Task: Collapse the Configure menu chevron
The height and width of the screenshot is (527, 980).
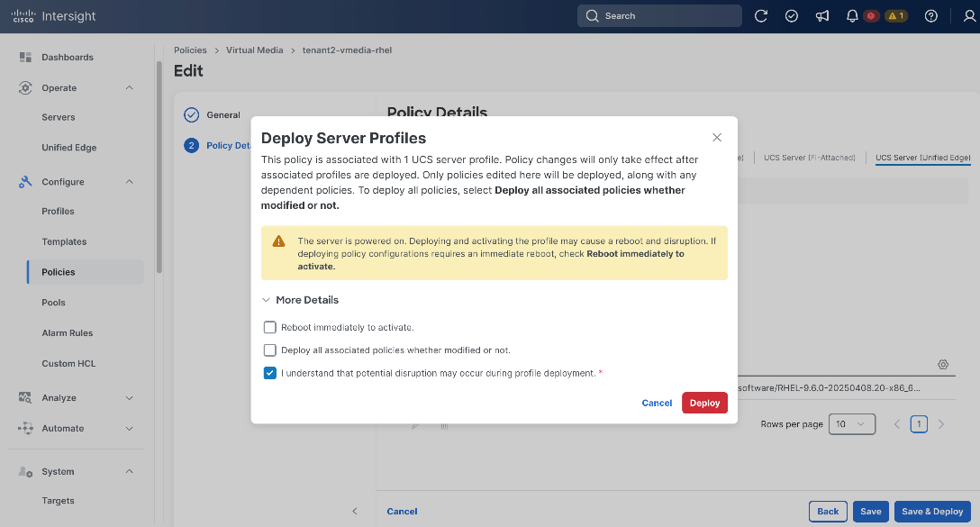Action: click(130, 182)
